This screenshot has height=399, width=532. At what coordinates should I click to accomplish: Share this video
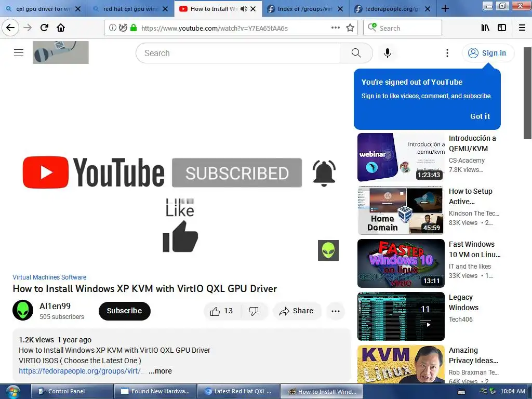tap(297, 311)
